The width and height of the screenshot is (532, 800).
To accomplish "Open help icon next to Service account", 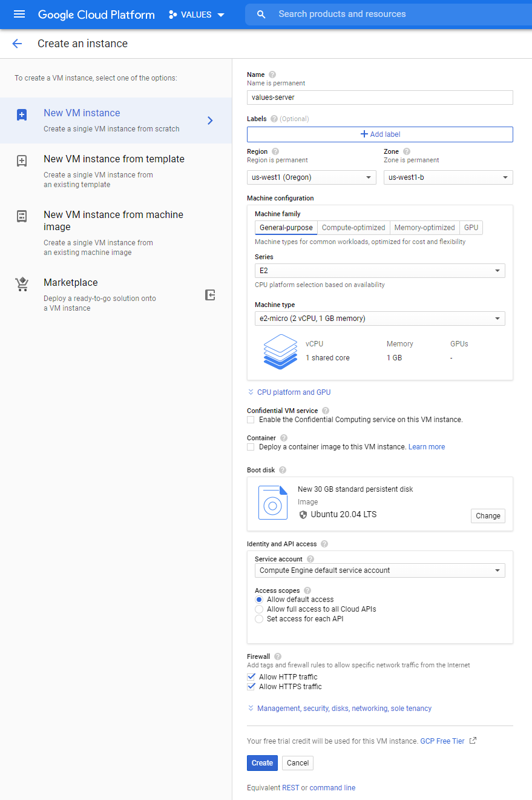I will click(x=310, y=559).
